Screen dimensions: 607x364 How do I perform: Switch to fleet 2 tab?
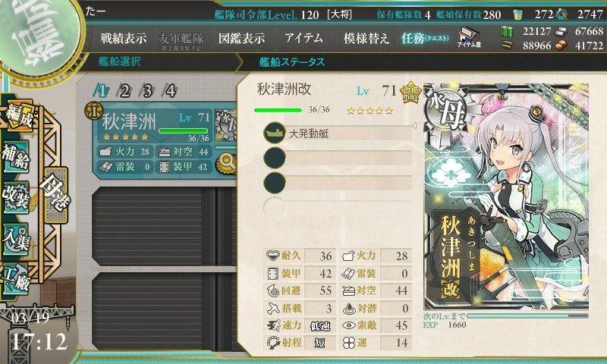(124, 91)
